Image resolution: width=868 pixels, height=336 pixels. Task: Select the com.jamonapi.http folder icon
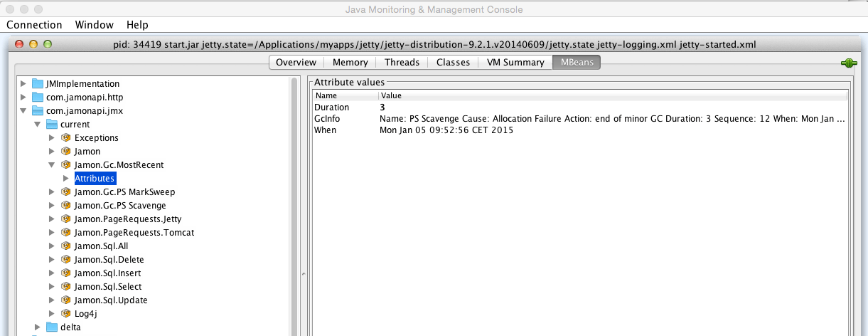[38, 98]
